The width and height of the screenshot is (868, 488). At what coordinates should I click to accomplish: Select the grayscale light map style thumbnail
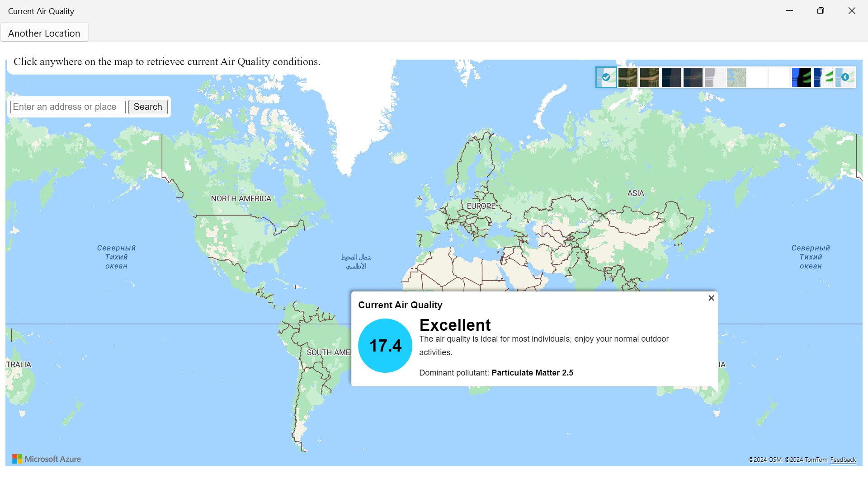(x=714, y=77)
